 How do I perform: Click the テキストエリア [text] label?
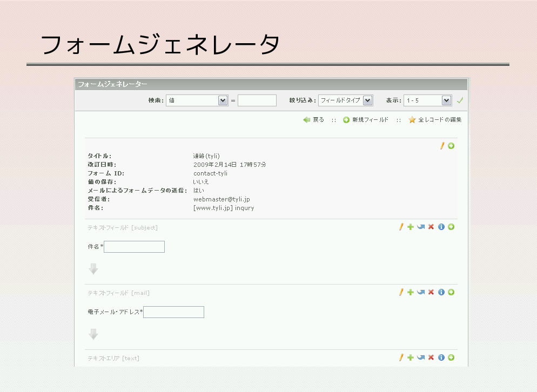[113, 359]
